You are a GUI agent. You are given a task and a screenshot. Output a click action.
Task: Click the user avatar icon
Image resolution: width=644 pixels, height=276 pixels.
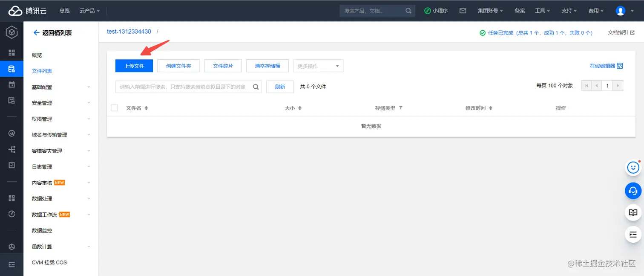click(620, 11)
